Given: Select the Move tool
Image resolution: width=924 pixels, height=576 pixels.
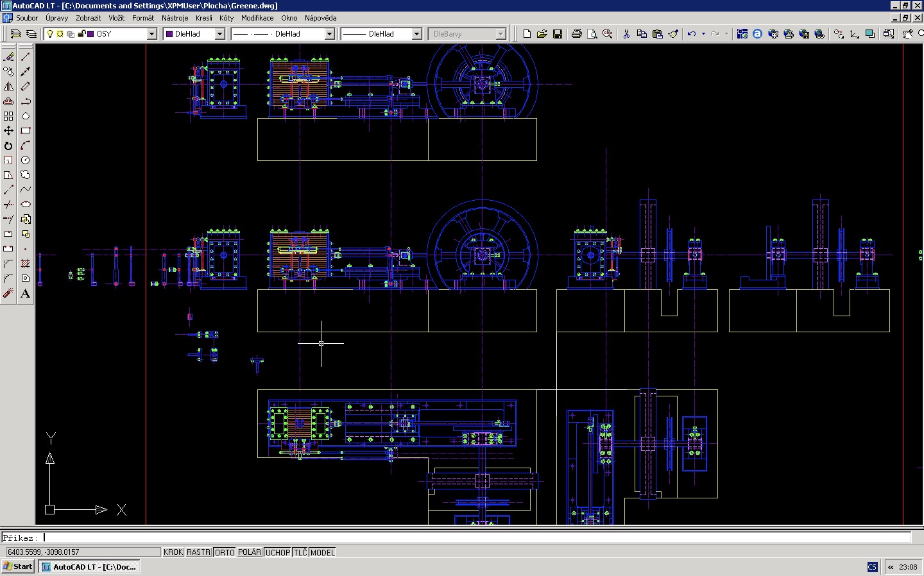Looking at the screenshot, I should click(8, 130).
